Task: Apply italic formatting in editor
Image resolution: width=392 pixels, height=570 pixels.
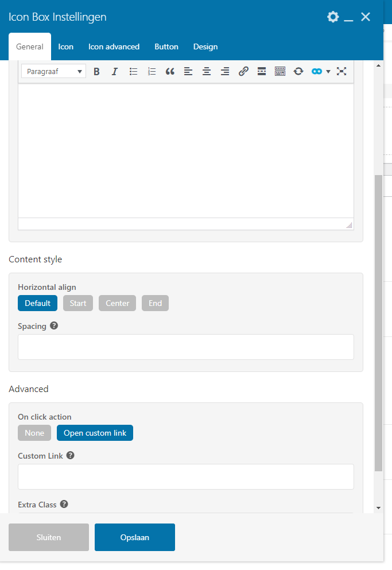Action: [115, 72]
